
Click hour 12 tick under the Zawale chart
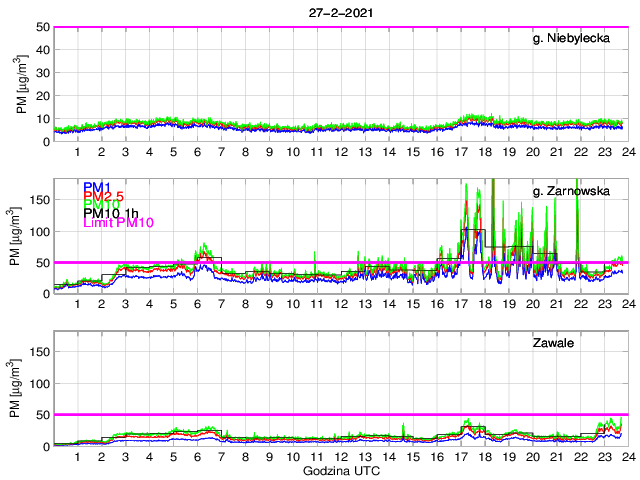[340, 456]
